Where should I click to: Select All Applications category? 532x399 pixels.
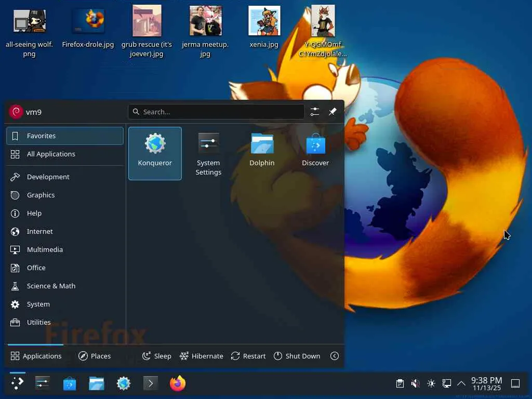pyautogui.click(x=65, y=154)
